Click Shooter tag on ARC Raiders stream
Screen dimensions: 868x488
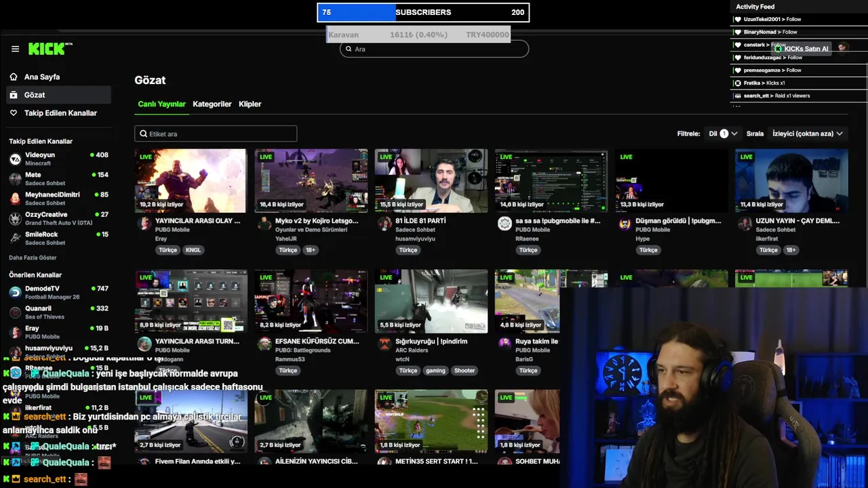465,371
